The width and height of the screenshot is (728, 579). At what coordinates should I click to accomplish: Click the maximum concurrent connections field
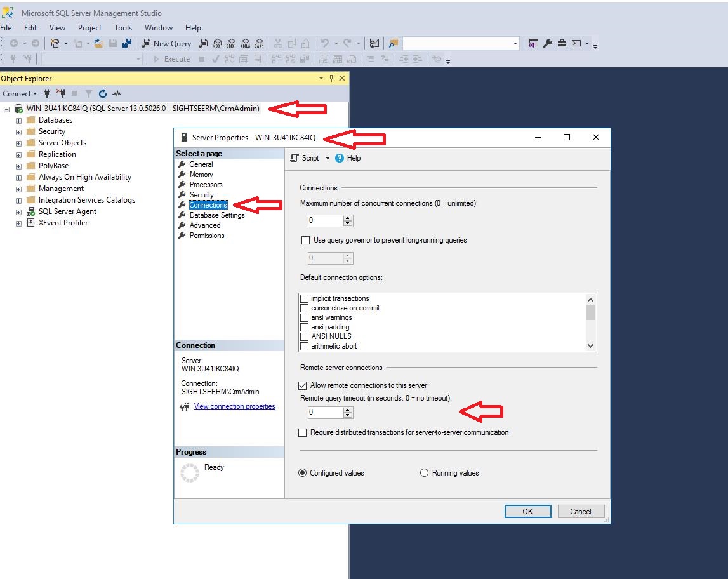pos(325,220)
